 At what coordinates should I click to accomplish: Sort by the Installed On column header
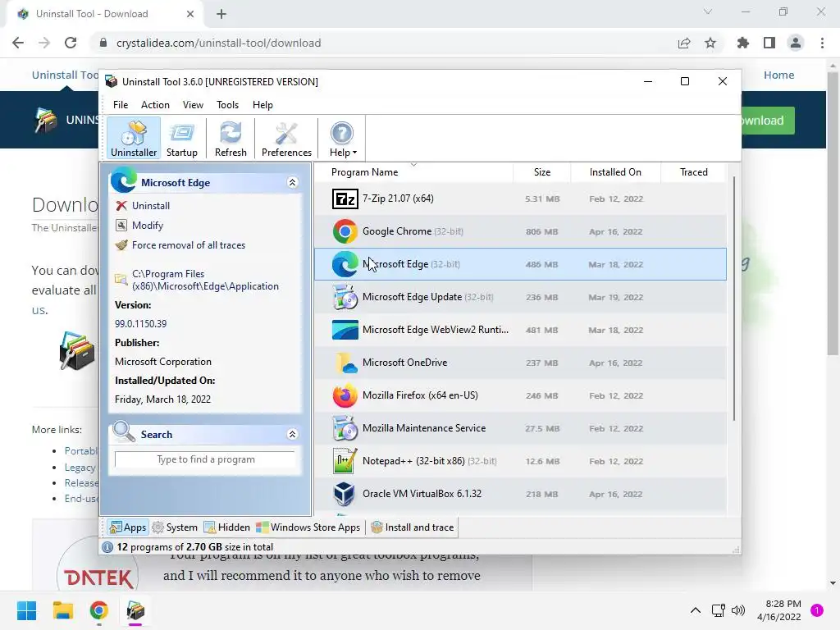[x=615, y=172]
